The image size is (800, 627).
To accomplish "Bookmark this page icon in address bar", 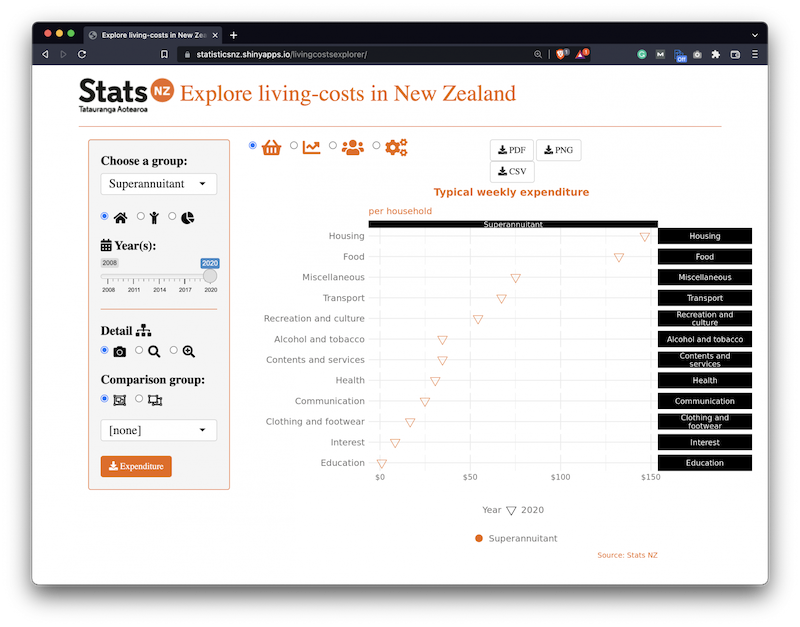I will (x=164, y=54).
